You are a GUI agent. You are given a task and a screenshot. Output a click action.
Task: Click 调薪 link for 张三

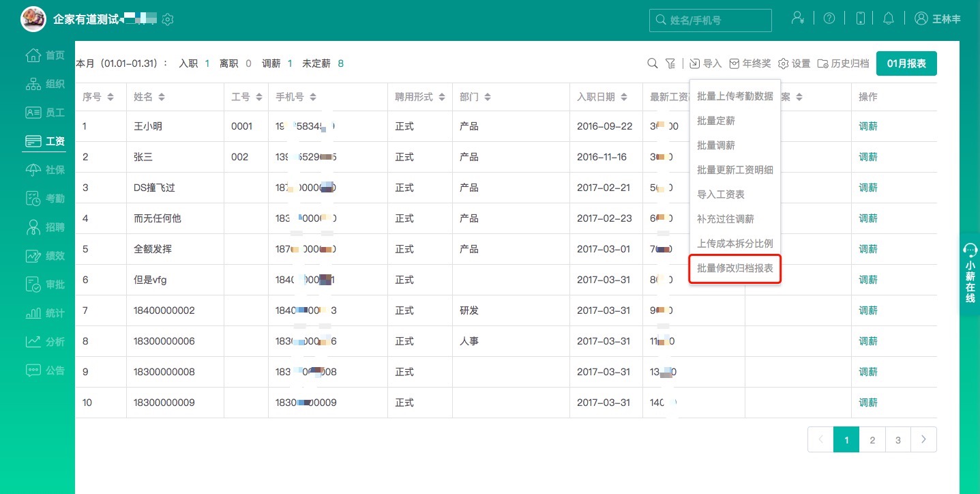868,157
